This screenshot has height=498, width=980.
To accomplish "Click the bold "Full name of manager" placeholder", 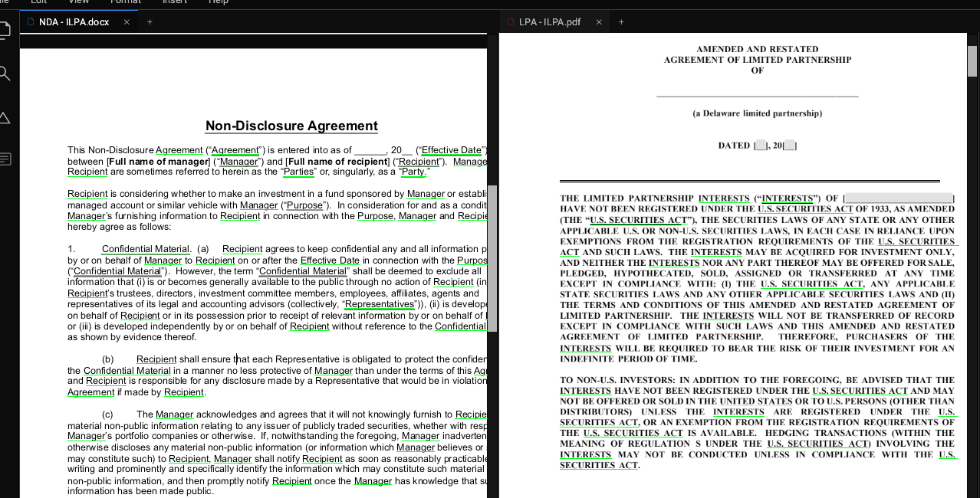I will 159,162.
